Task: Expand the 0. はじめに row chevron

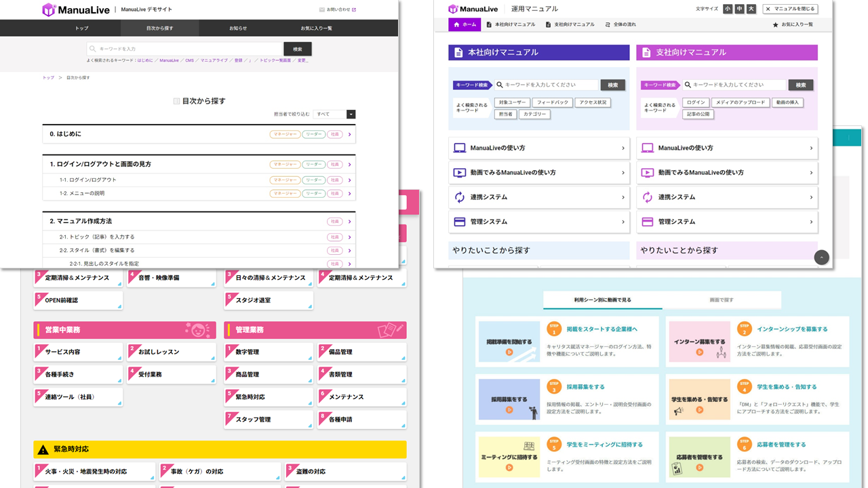Action: point(349,134)
